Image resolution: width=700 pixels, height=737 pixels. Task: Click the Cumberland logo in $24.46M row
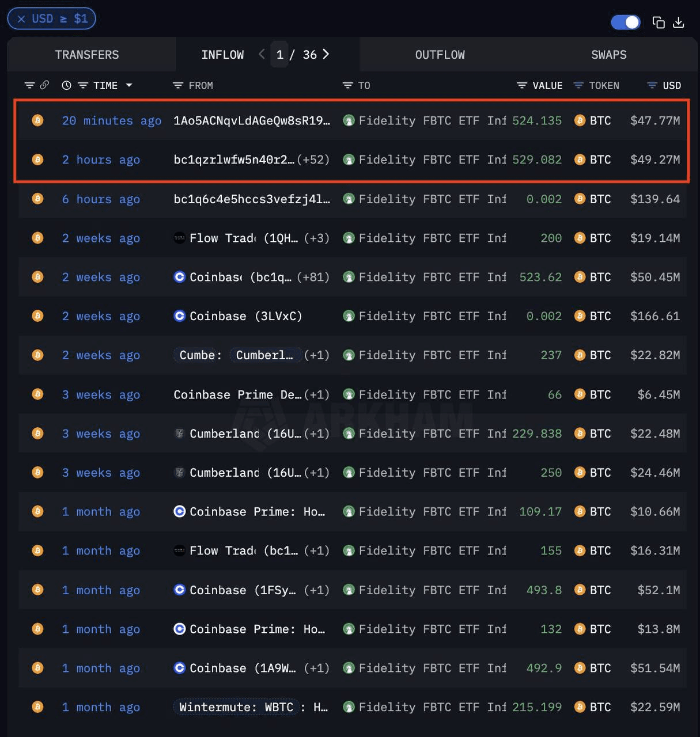point(180,473)
